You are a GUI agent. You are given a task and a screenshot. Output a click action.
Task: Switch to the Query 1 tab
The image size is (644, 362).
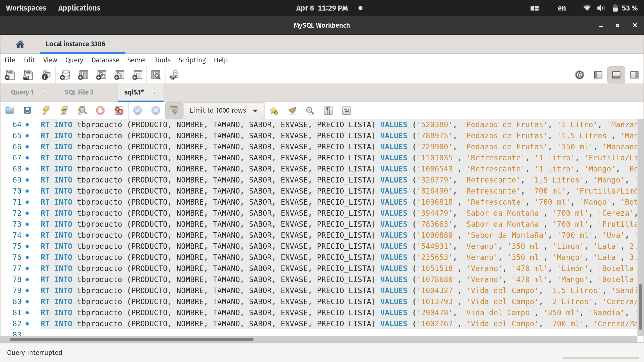click(x=22, y=92)
